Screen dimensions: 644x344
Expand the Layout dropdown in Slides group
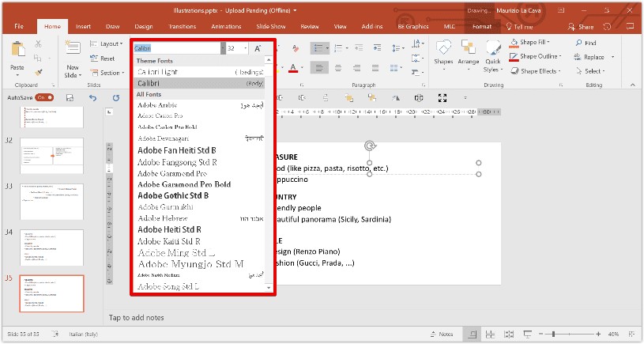coord(110,43)
